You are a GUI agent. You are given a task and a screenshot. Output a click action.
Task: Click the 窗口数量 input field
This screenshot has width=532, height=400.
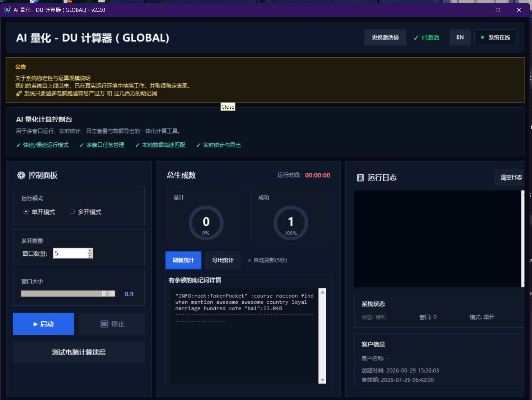(x=71, y=253)
